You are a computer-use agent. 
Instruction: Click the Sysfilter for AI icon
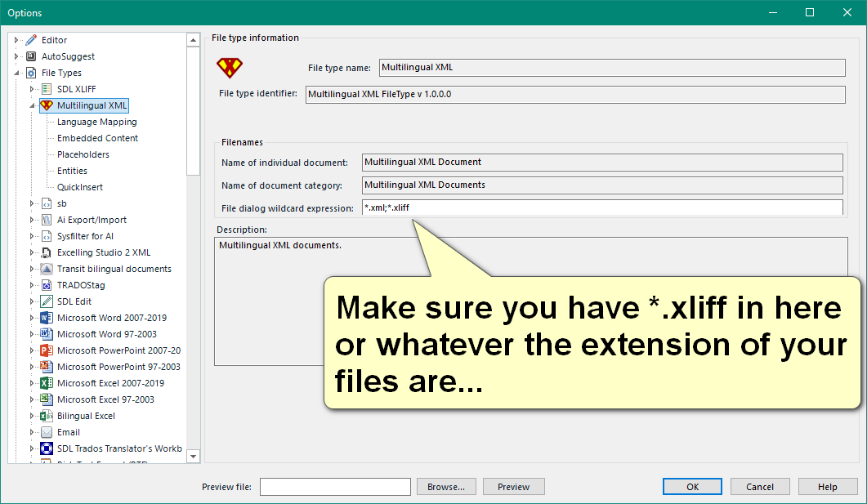(x=47, y=236)
